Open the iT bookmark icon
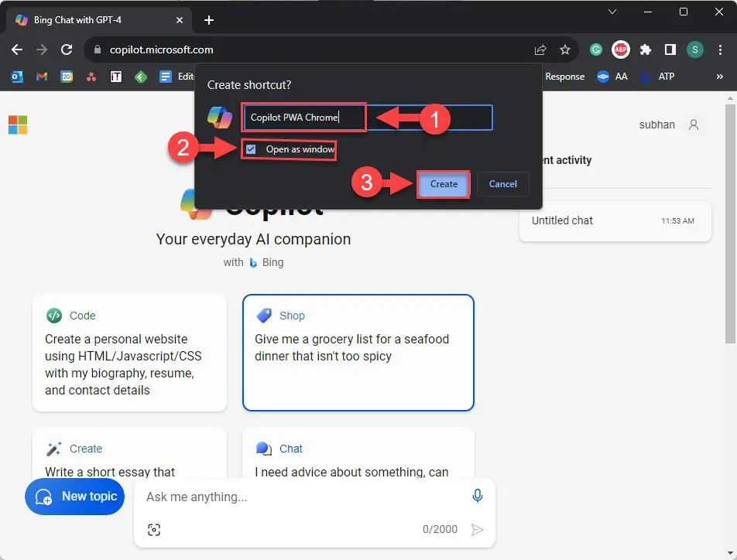Viewport: 737px width, 560px height. pos(115,77)
